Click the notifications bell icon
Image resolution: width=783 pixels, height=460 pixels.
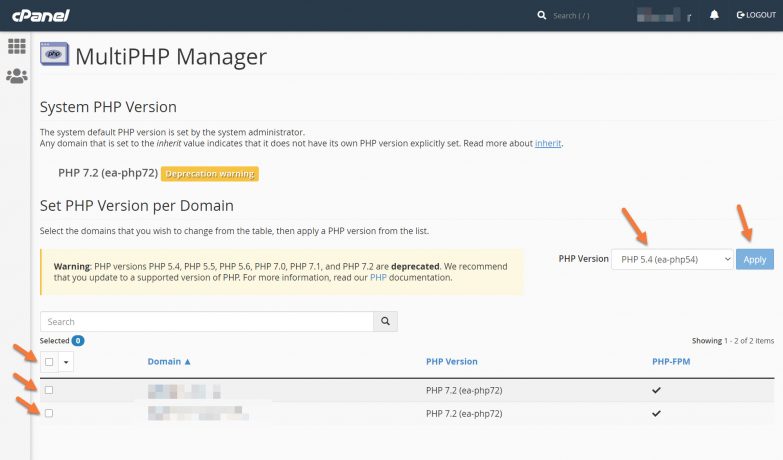[x=714, y=15]
